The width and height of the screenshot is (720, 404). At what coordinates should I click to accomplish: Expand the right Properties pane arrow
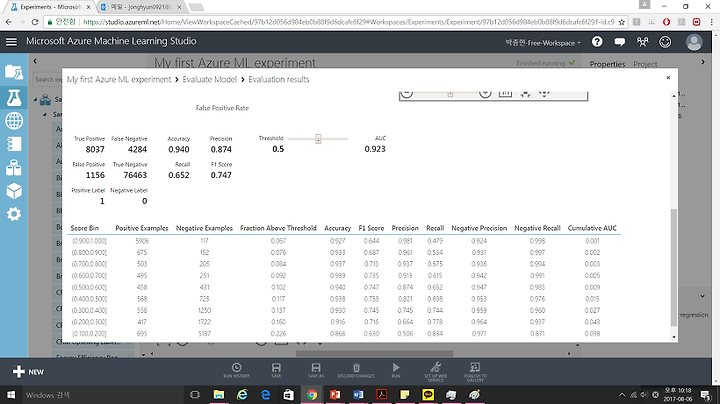point(703,62)
